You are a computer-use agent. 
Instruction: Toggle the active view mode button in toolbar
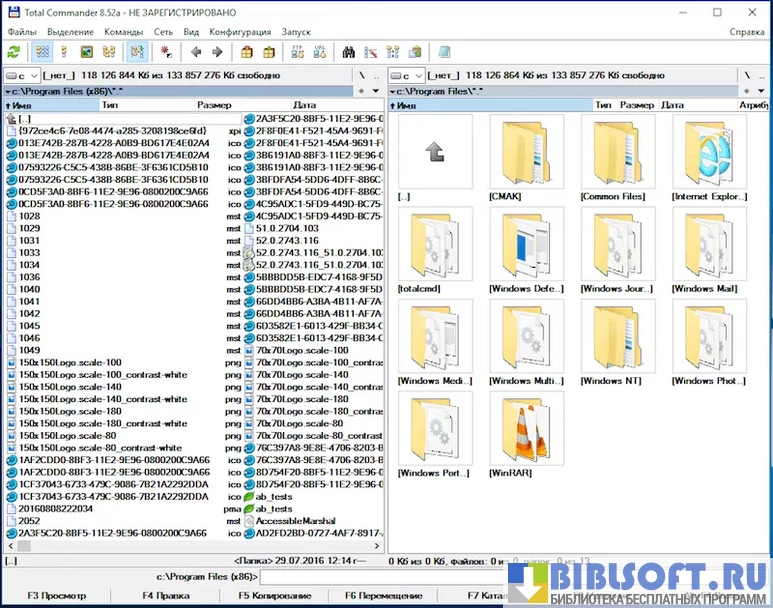point(137,52)
